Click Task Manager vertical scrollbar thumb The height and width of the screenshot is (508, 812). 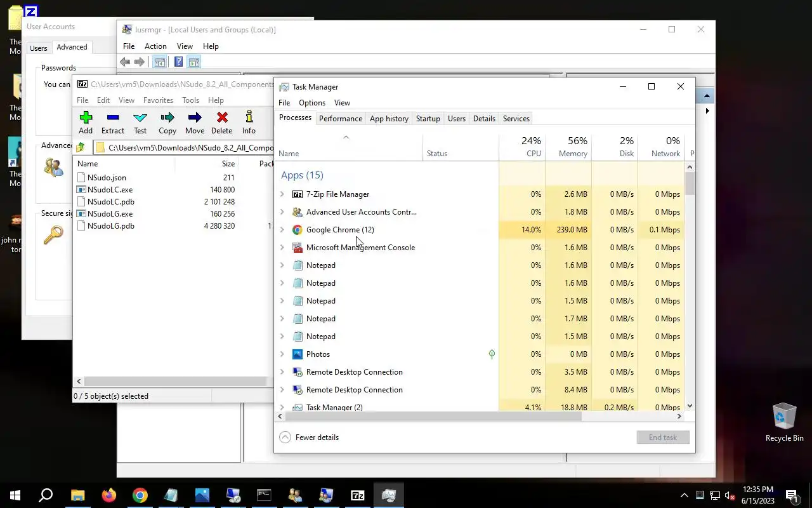(x=690, y=184)
